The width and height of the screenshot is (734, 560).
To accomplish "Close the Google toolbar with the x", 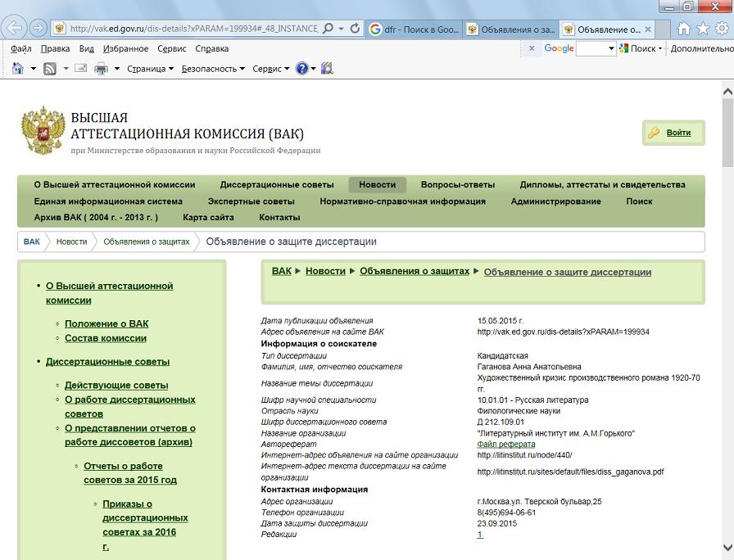I will tap(532, 48).
